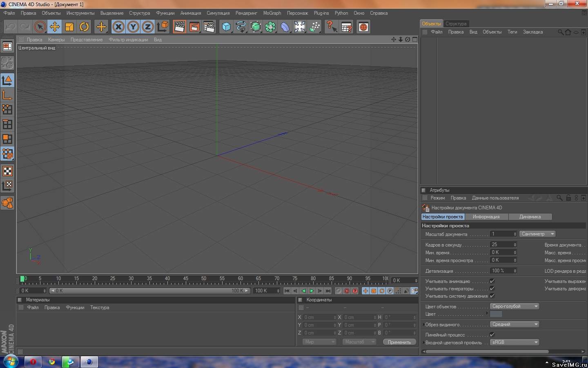Open the MoGraph menu

pyautogui.click(x=272, y=13)
